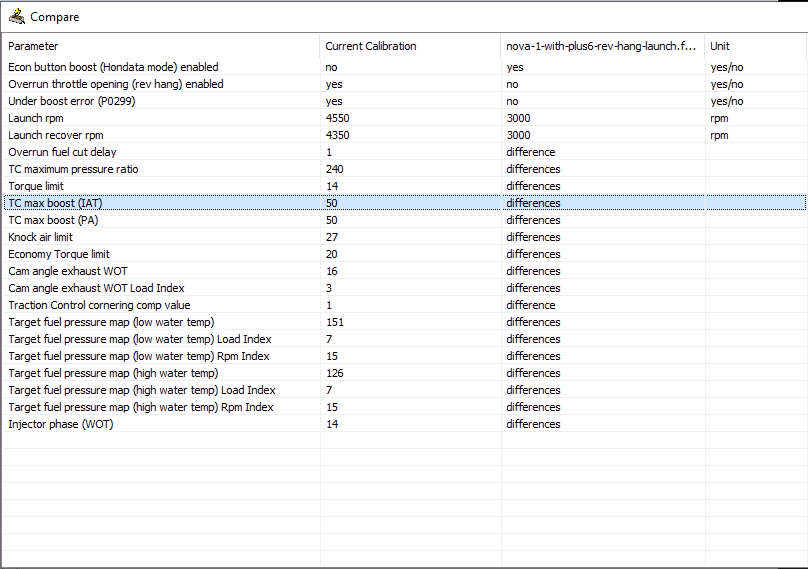This screenshot has width=808, height=569.
Task: Sort by the Parameter column header
Action: coord(161,46)
